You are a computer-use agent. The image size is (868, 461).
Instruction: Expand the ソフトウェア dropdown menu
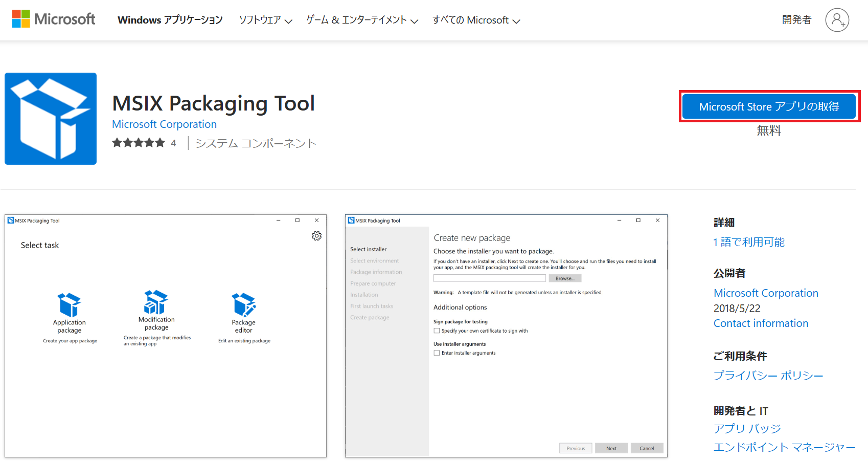click(265, 20)
